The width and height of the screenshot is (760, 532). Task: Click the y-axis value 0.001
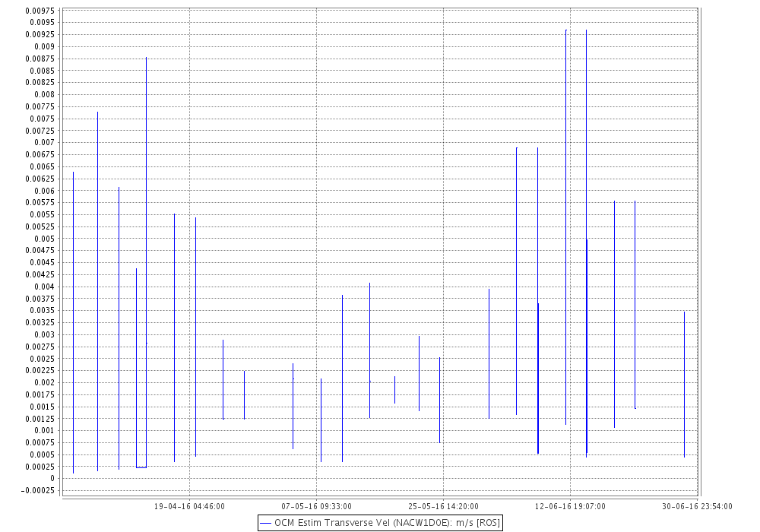[45, 430]
